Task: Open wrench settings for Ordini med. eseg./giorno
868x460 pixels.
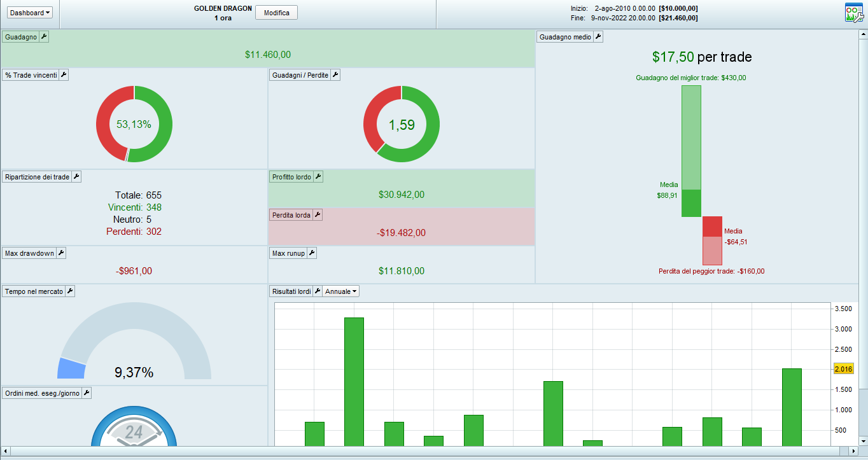Action: pos(87,393)
